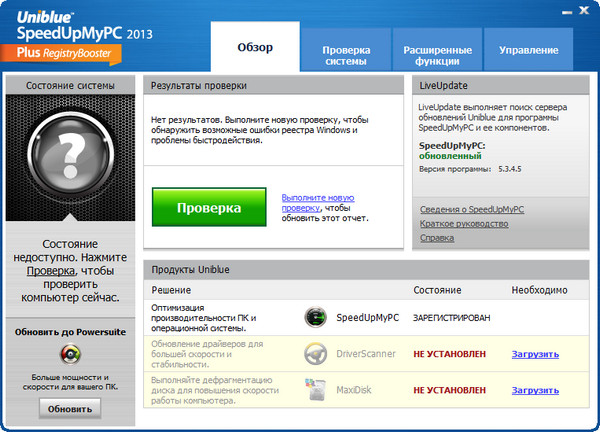This screenshot has height=432, width=600.
Task: Open Сведения о SpeedUpMyPC link
Action: point(470,209)
